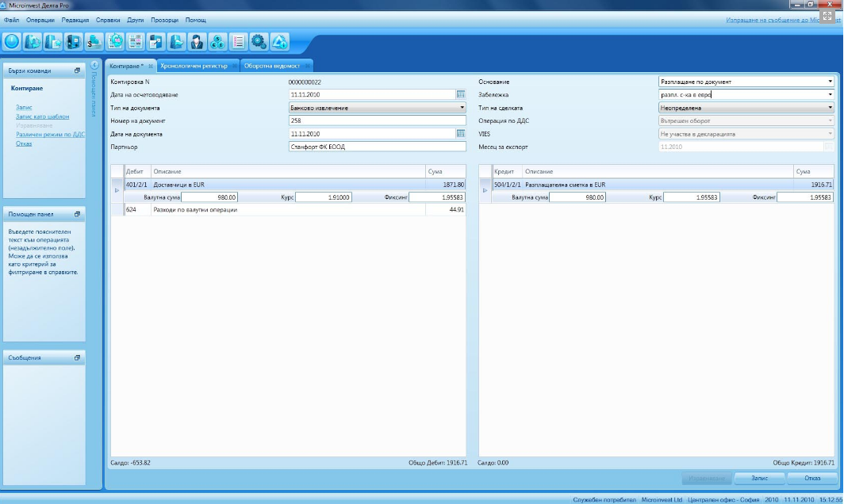Switch to Хронологичен регистър tab
The width and height of the screenshot is (844, 504).
[x=194, y=66]
